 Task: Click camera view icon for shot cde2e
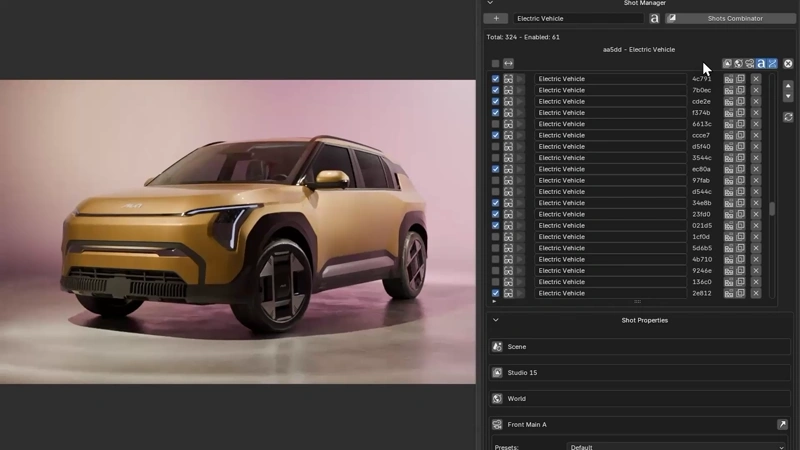(508, 102)
